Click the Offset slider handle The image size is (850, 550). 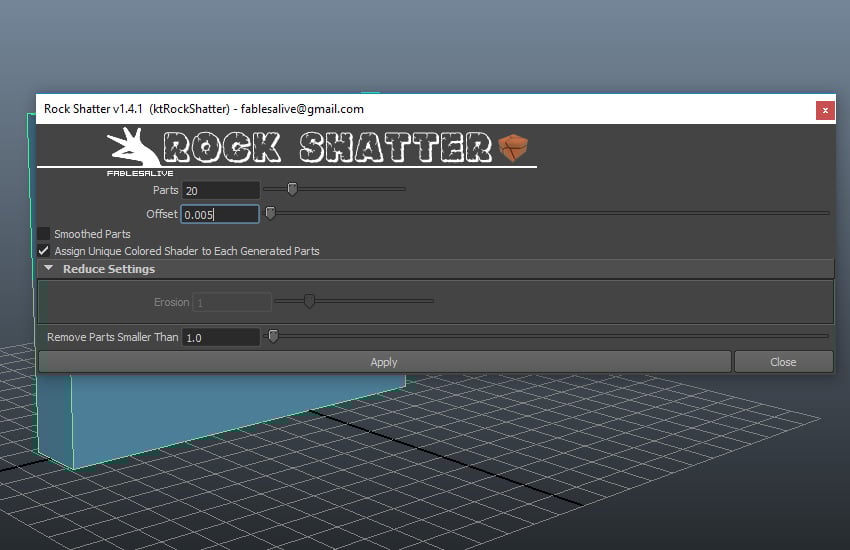tap(270, 213)
